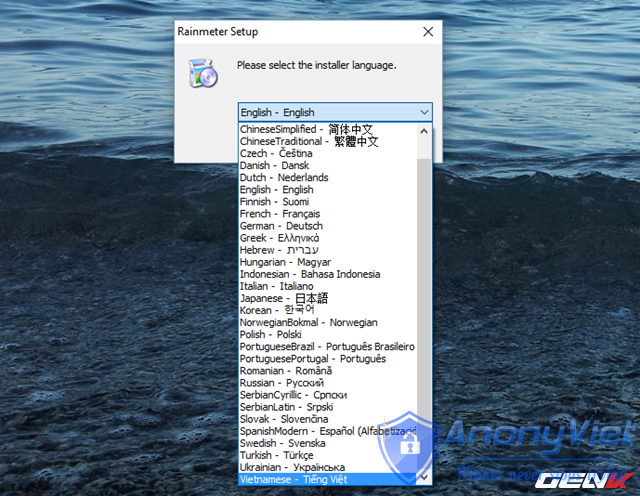Choose Italian - Italiano entry

pos(328,286)
